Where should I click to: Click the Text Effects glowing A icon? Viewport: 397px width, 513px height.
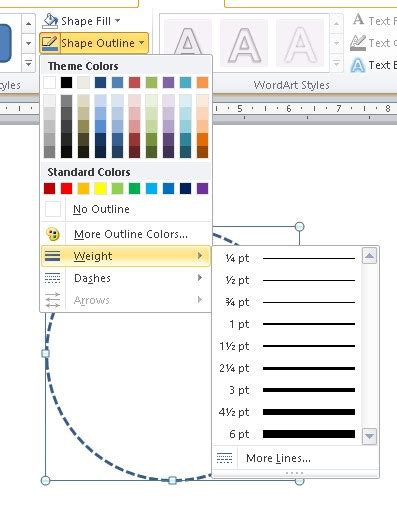(x=358, y=65)
